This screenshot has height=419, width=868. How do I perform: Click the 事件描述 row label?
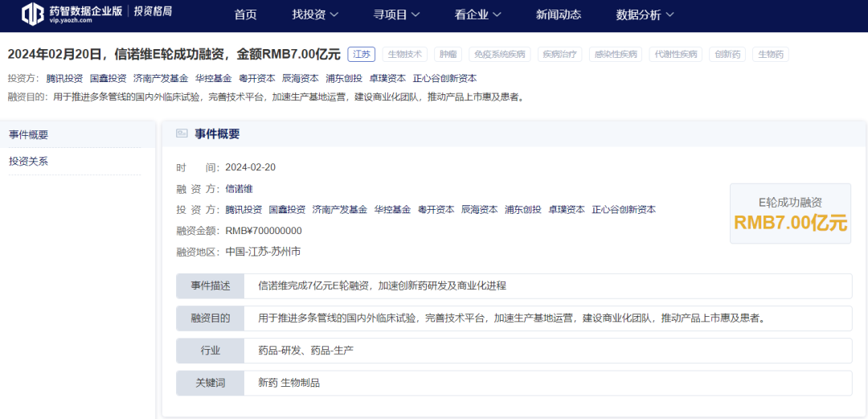point(211,286)
